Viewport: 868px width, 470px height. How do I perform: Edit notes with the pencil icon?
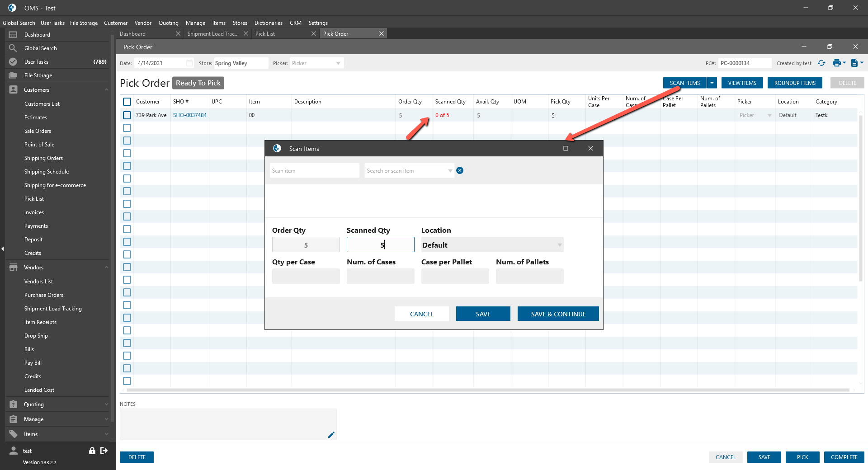(331, 435)
